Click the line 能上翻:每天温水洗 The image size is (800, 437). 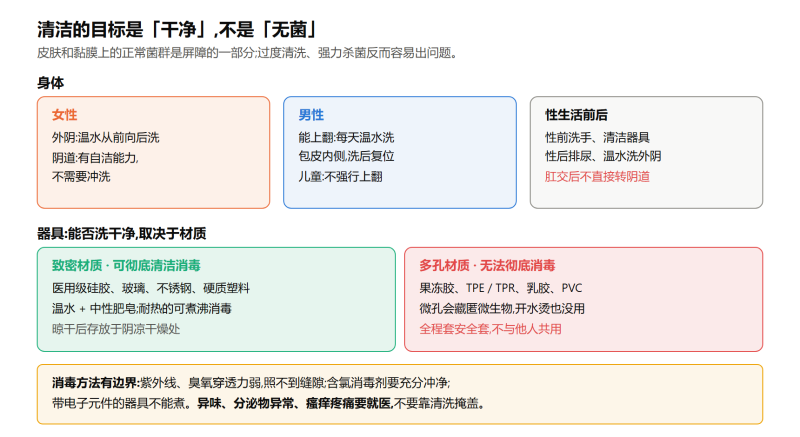point(346,137)
